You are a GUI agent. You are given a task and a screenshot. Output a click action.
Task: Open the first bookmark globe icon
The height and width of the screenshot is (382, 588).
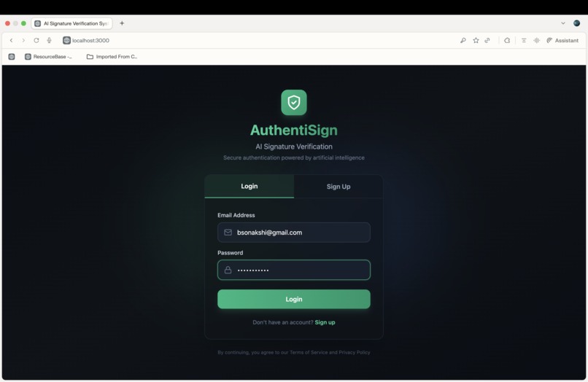(12, 57)
